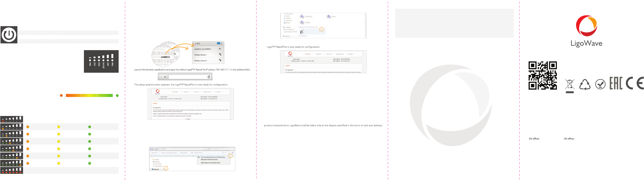
Task: Click Add a printer in Explorer toolbar
Action: coord(184,152)
